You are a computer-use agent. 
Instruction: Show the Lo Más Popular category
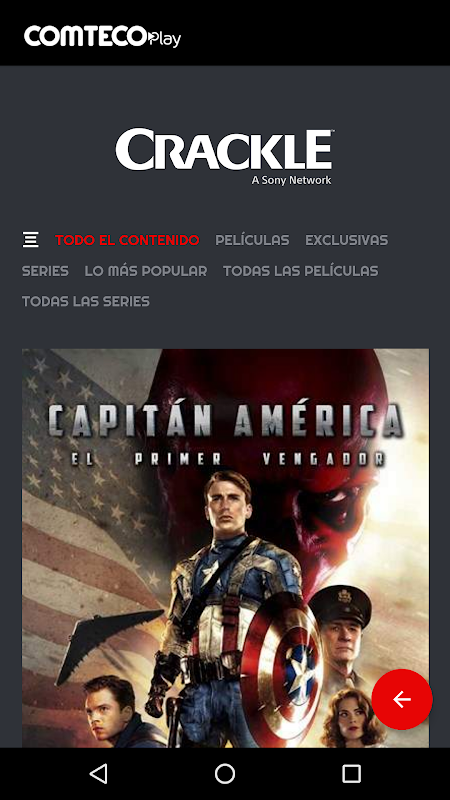[146, 270]
